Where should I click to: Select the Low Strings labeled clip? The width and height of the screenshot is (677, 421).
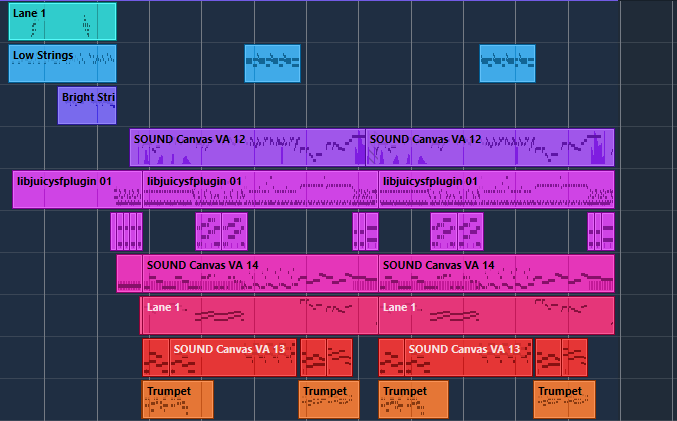(62, 63)
